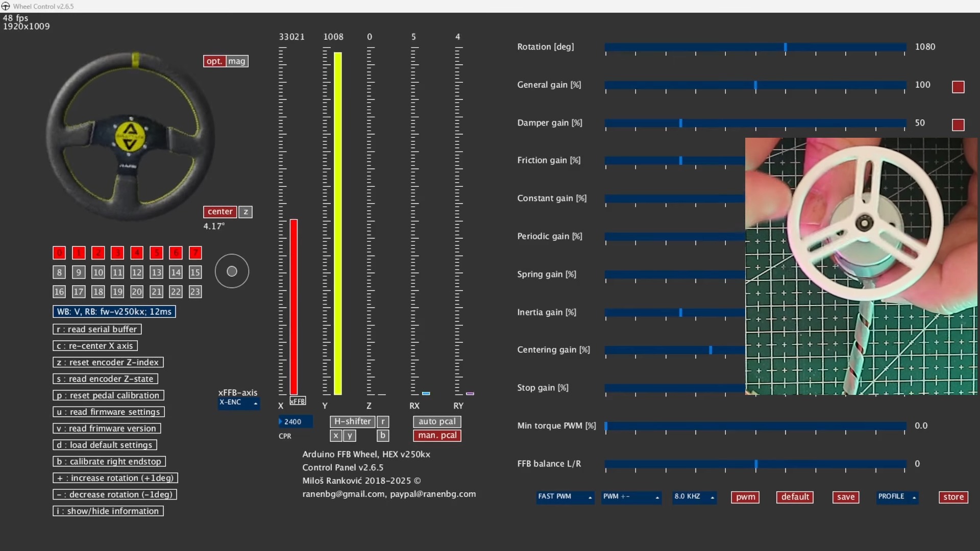Toggle the red checkbox beside Damper gain
Screen dimensions: 980x551
pyautogui.click(x=959, y=125)
